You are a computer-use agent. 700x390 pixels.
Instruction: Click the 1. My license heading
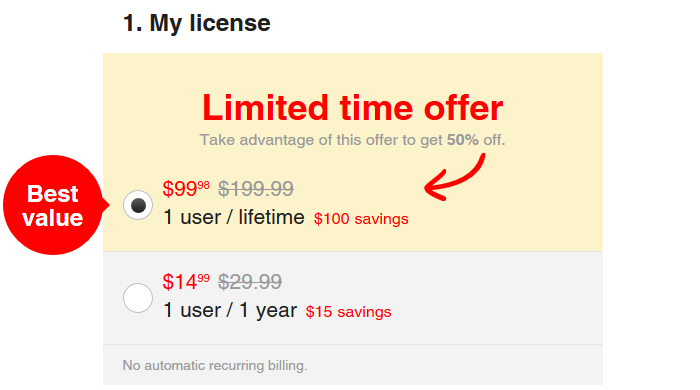coord(197,23)
